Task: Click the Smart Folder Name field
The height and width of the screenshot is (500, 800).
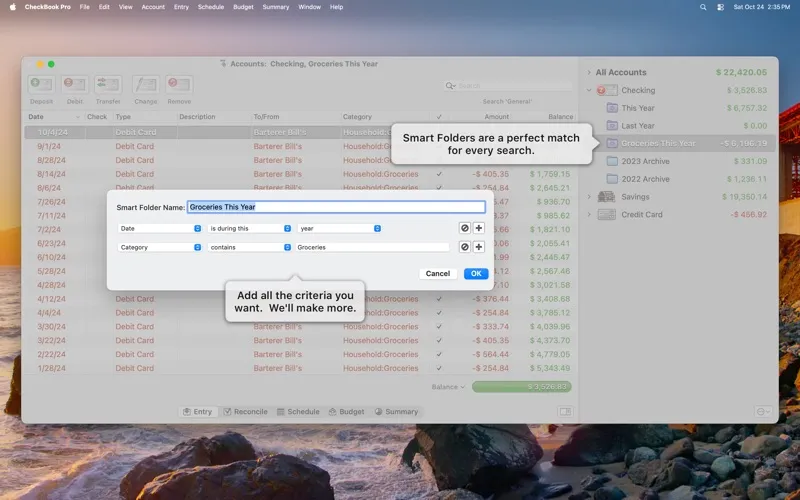Action: [x=336, y=207]
